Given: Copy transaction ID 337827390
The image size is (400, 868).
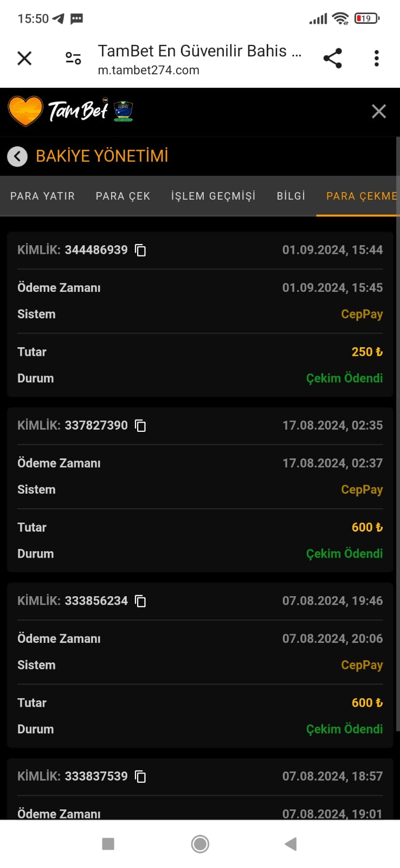Looking at the screenshot, I should pos(140,426).
